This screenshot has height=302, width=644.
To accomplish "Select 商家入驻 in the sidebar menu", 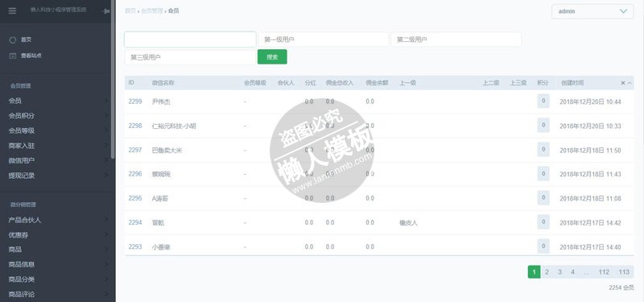I will [22, 146].
